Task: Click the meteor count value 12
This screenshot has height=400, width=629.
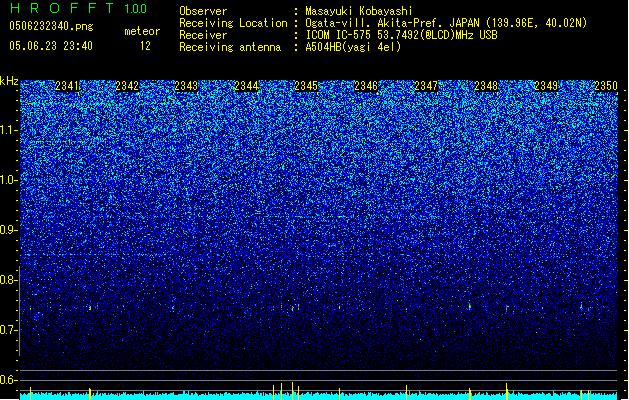Action: 145,46
